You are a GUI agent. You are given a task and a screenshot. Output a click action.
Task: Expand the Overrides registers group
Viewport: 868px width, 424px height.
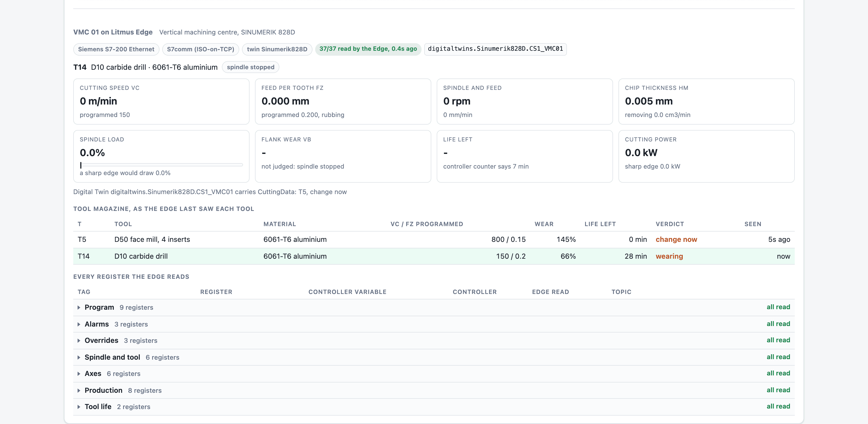tap(434, 341)
